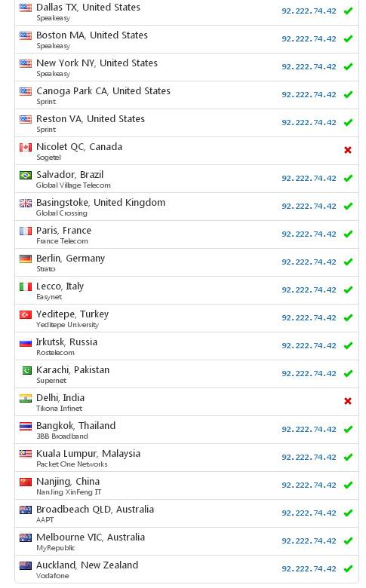Click the China flag icon beside Nanjing
This screenshot has width=366, height=588.
pyautogui.click(x=26, y=482)
